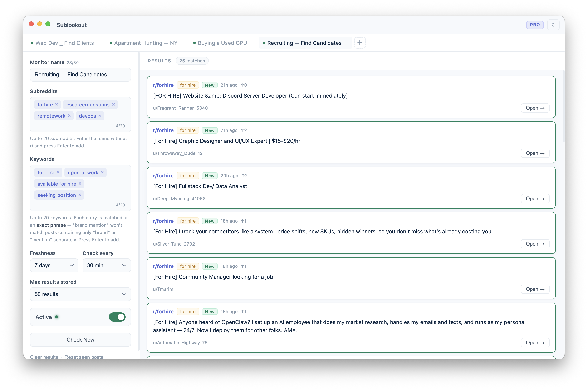The height and width of the screenshot is (390, 588).
Task: Remove the "seeking position" keyword
Action: tap(80, 195)
